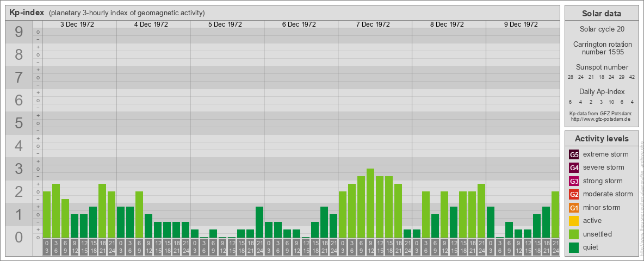This screenshot has height=261, width=644.
Task: Select the 9 Dec 1972 column header
Action: [x=521, y=24]
